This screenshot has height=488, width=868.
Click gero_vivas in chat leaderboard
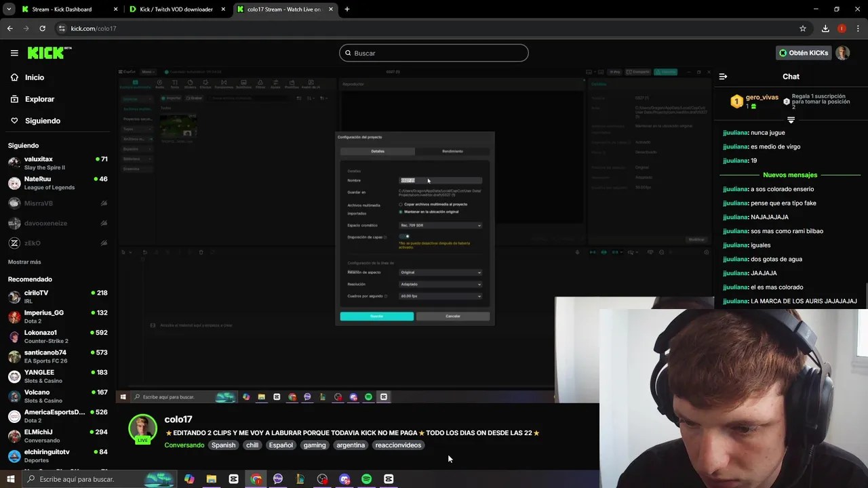click(x=762, y=98)
